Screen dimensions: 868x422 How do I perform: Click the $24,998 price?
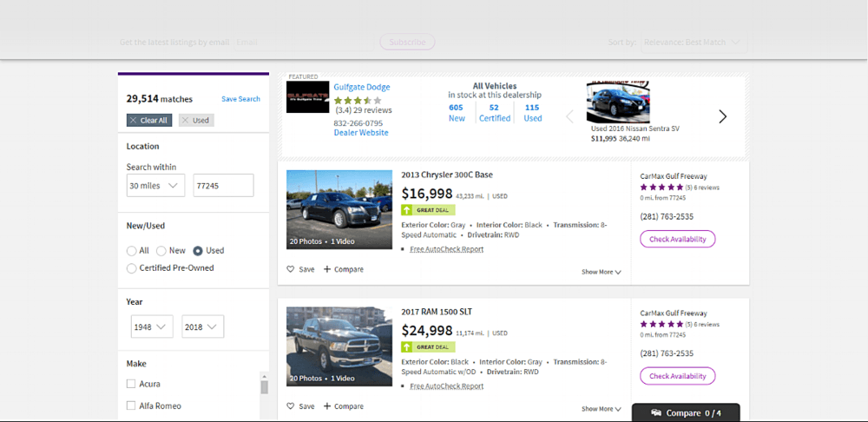click(x=427, y=331)
